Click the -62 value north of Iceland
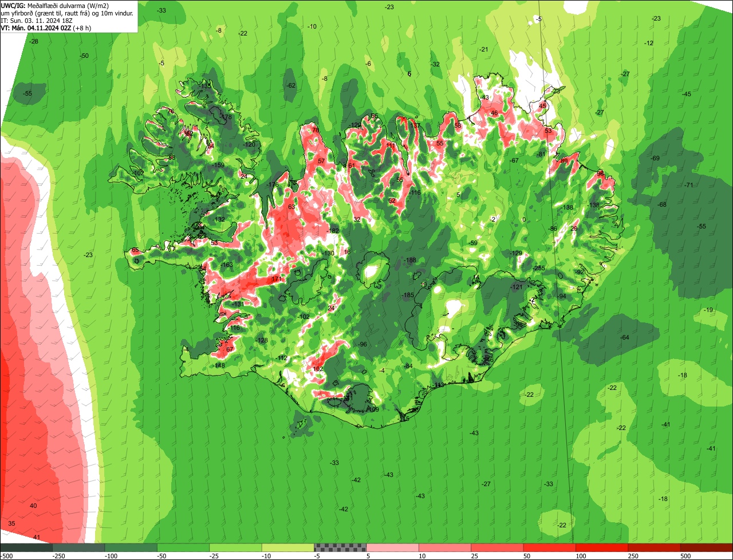 pyautogui.click(x=291, y=85)
